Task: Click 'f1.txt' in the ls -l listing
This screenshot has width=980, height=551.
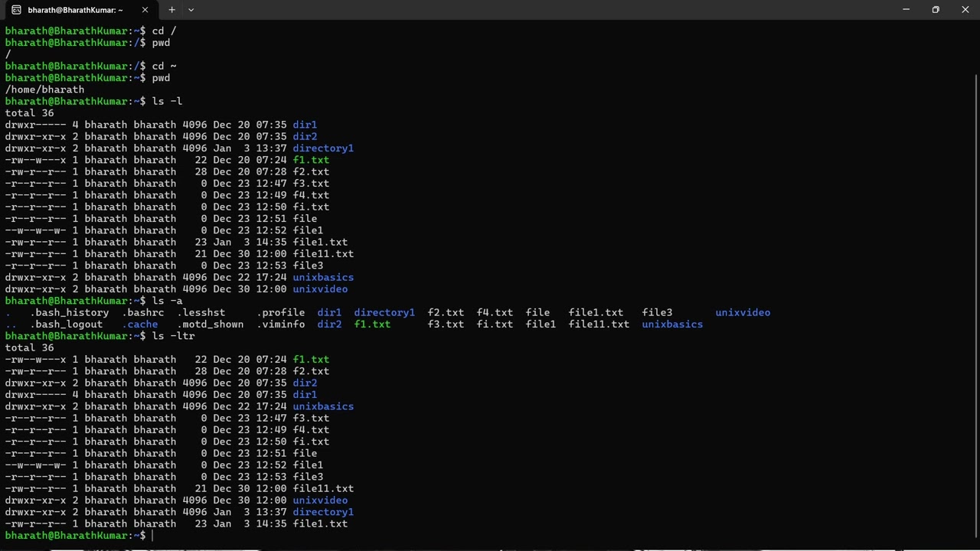Action: coord(311,160)
